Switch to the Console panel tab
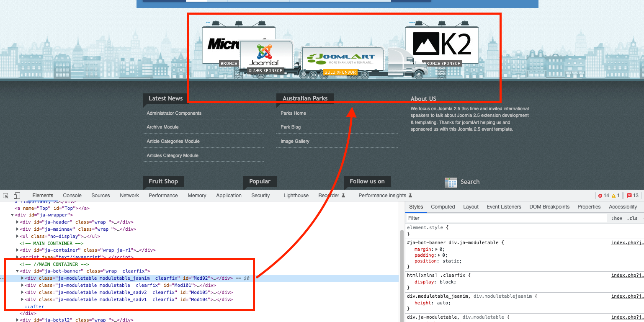The width and height of the screenshot is (644, 322). tap(72, 196)
